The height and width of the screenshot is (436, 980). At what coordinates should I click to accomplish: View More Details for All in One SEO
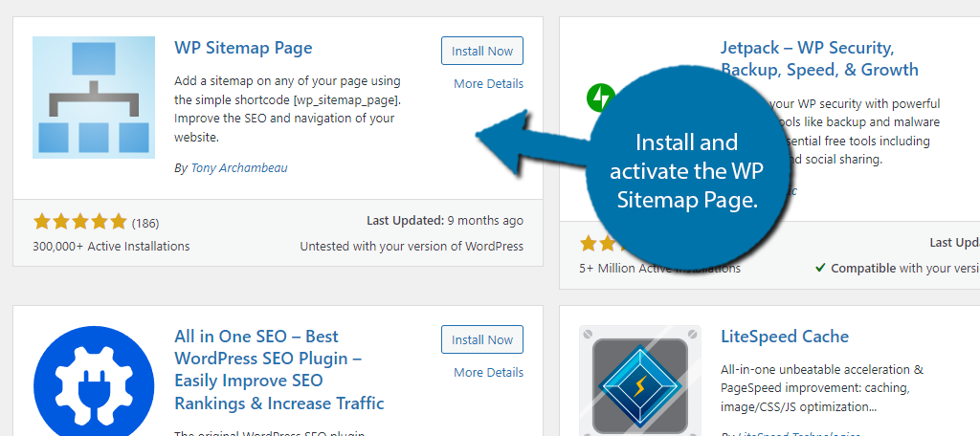click(x=489, y=372)
